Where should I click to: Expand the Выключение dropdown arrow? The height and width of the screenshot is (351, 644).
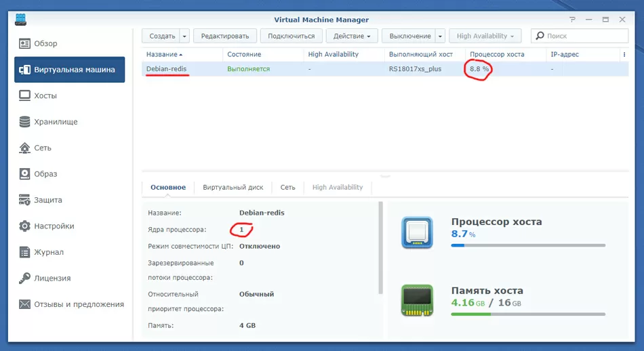click(440, 36)
